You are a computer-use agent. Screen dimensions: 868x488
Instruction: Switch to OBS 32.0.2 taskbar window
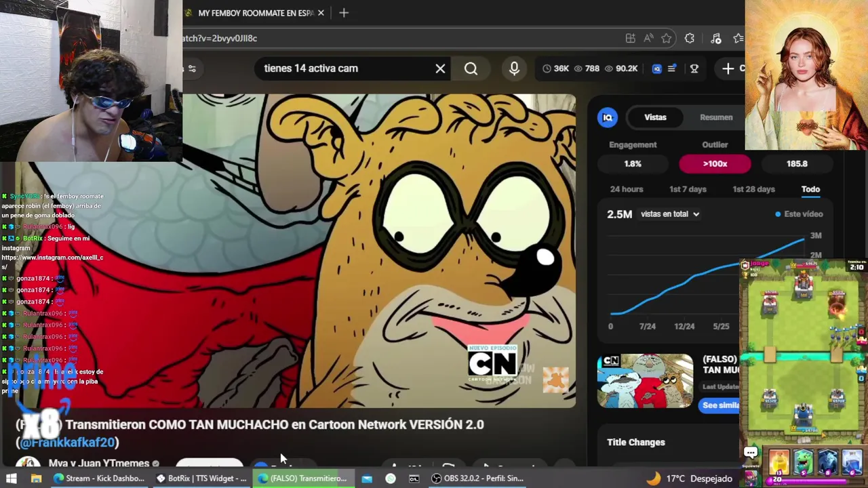(x=478, y=479)
